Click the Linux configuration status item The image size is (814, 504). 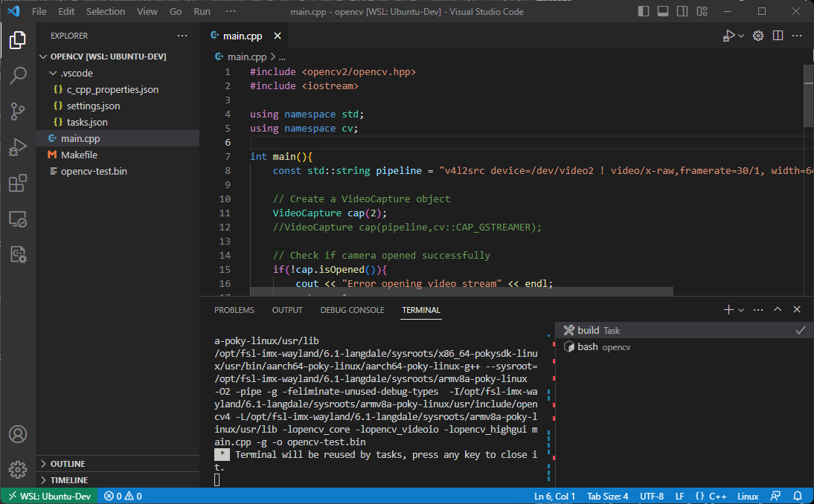[x=748, y=497]
